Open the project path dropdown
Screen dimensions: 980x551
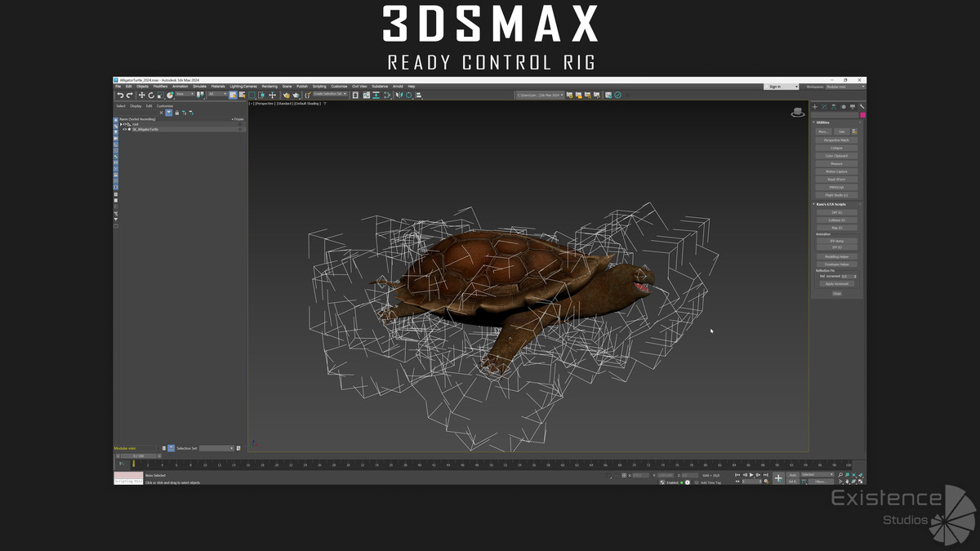539,95
